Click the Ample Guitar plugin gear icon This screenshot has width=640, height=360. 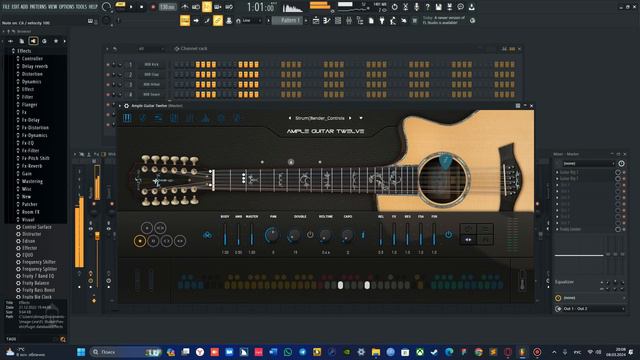127,106
